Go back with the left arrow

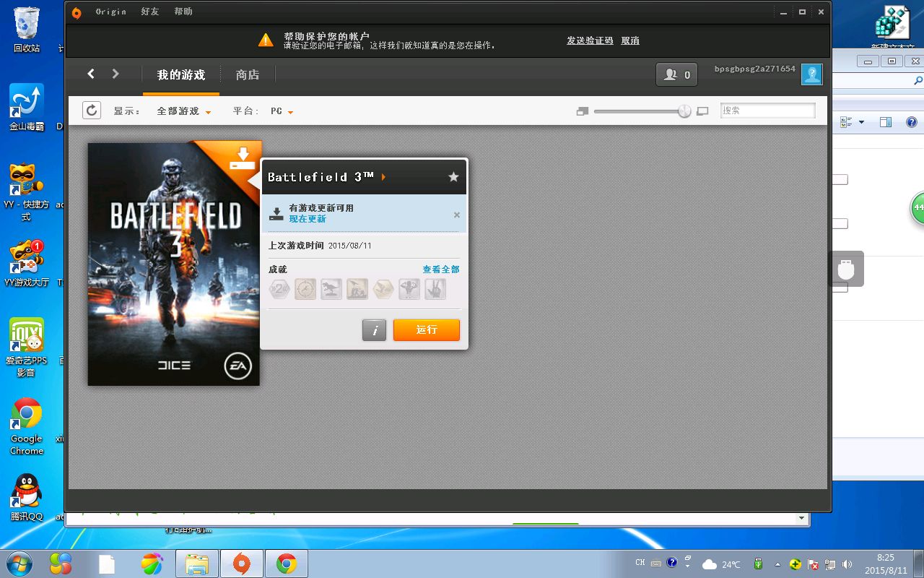click(91, 74)
